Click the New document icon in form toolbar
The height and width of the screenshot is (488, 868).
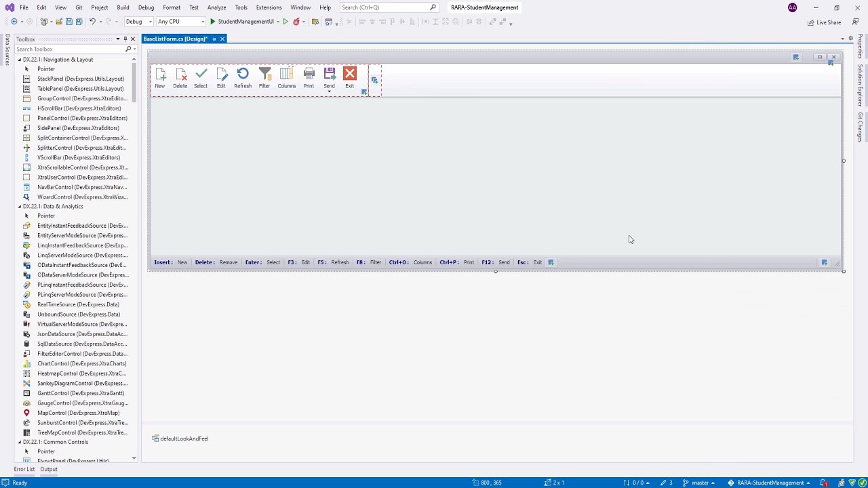[x=160, y=74]
